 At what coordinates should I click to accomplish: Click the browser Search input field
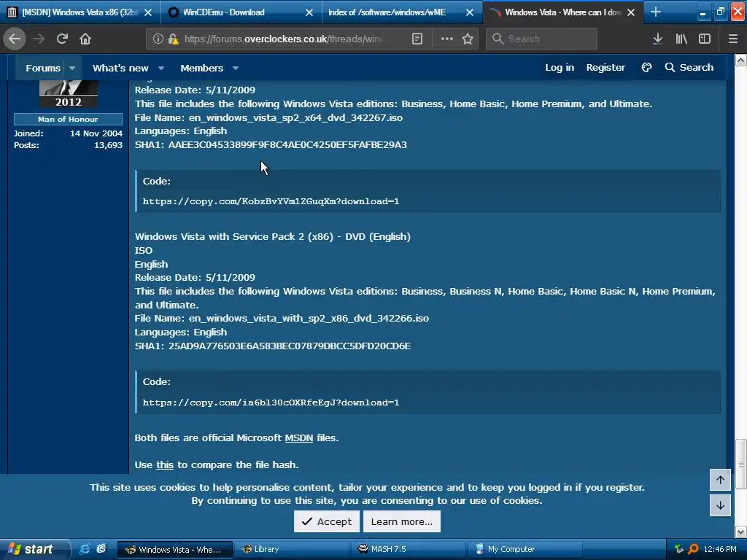[x=541, y=39]
